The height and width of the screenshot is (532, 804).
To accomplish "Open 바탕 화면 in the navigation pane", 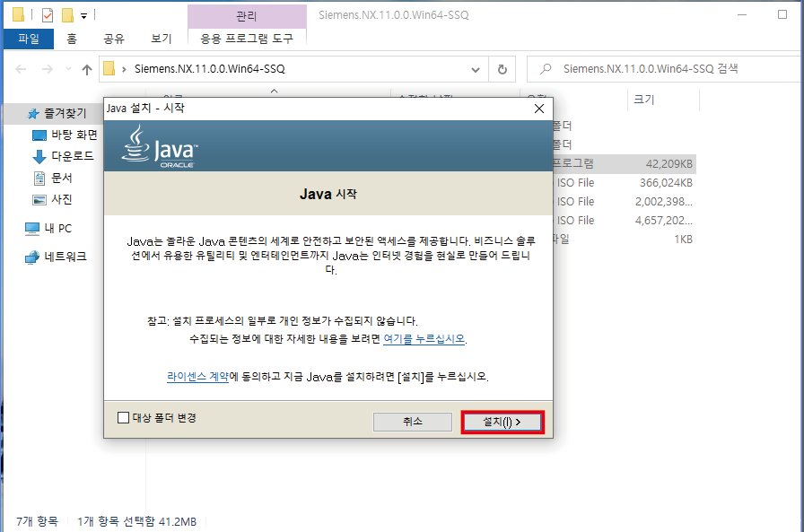I will click(74, 135).
